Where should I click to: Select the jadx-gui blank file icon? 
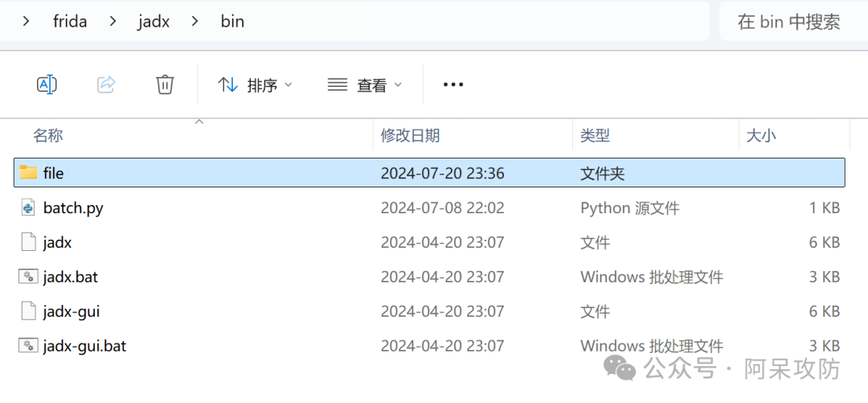28,311
